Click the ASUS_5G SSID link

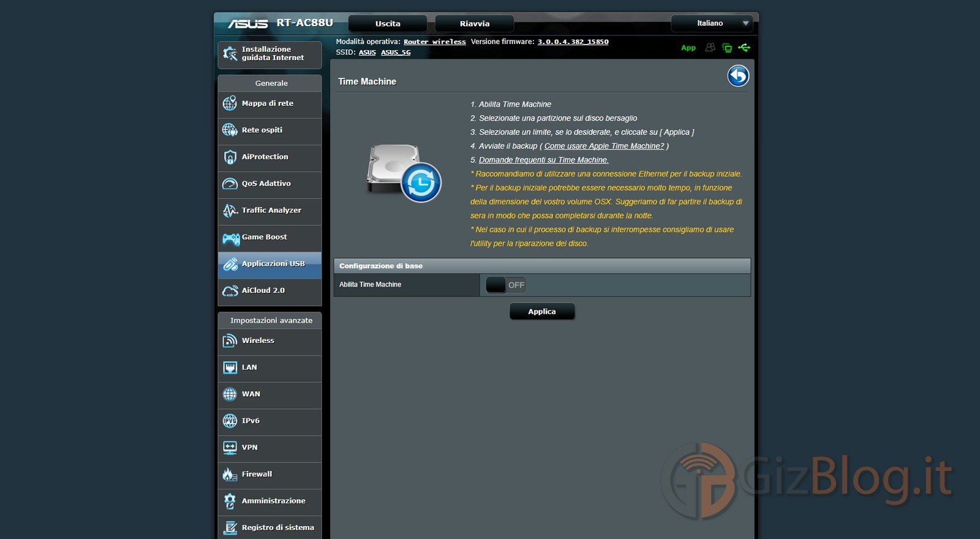[396, 52]
